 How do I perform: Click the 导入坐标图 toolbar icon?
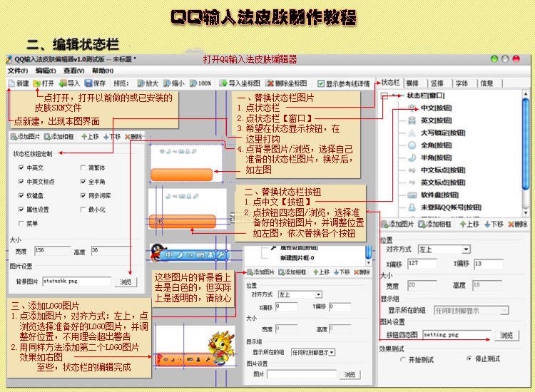pyautogui.click(x=223, y=83)
